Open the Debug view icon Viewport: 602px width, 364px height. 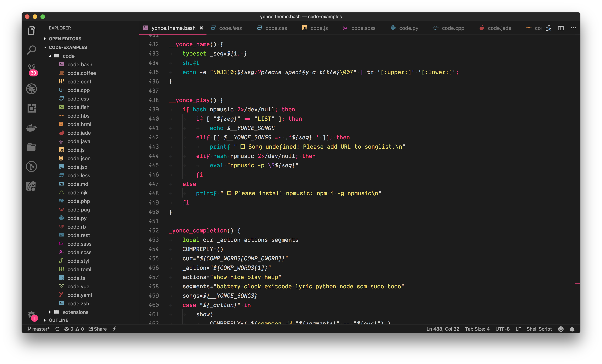pos(31,89)
